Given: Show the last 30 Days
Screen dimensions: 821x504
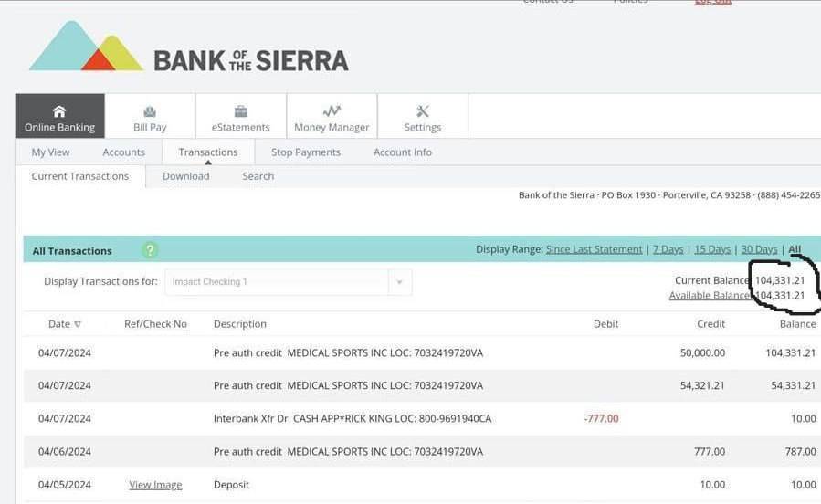Looking at the screenshot, I should click(759, 249).
